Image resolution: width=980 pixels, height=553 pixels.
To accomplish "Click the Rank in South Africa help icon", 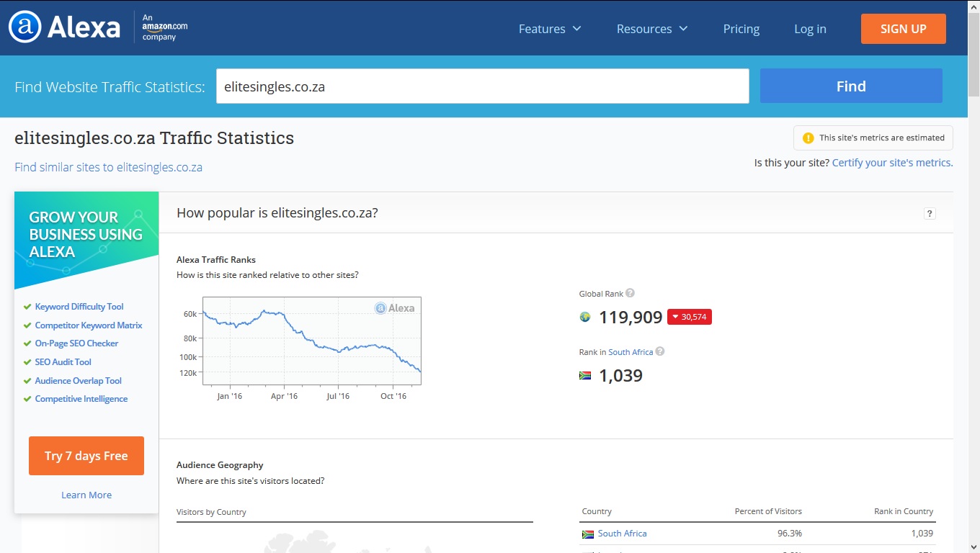I will pyautogui.click(x=659, y=351).
